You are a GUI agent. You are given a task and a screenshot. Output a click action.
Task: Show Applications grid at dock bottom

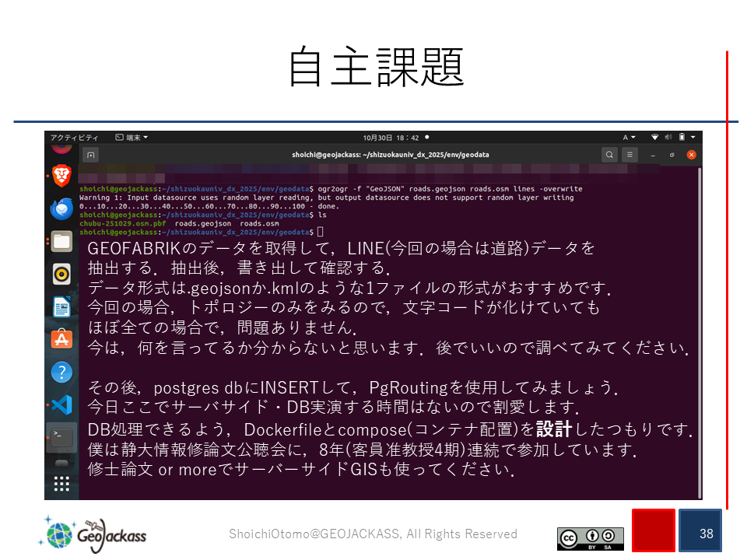[61, 484]
